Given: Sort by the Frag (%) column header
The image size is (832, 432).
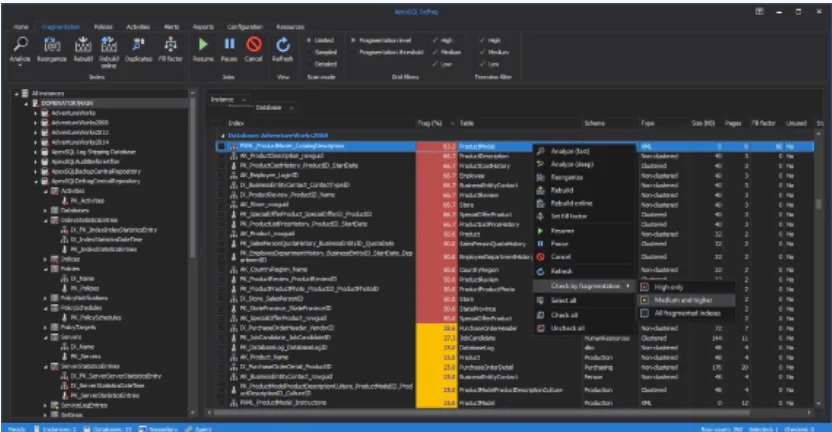Looking at the screenshot, I should point(430,123).
